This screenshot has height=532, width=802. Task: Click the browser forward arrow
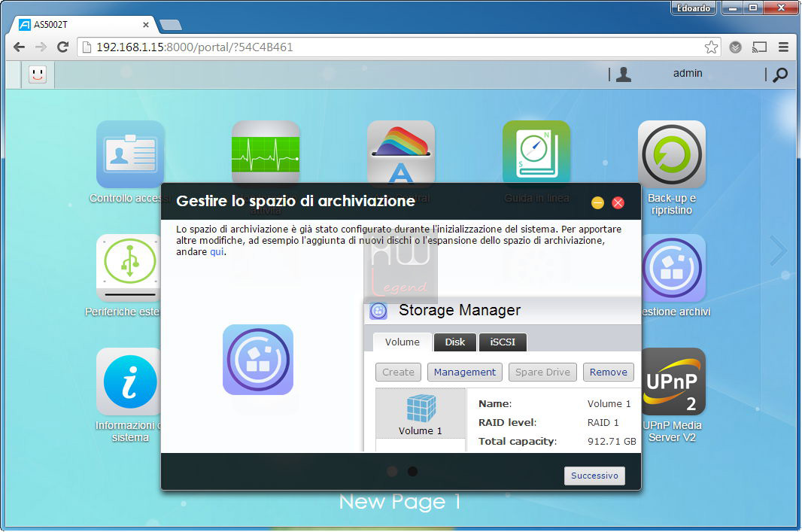(41, 47)
